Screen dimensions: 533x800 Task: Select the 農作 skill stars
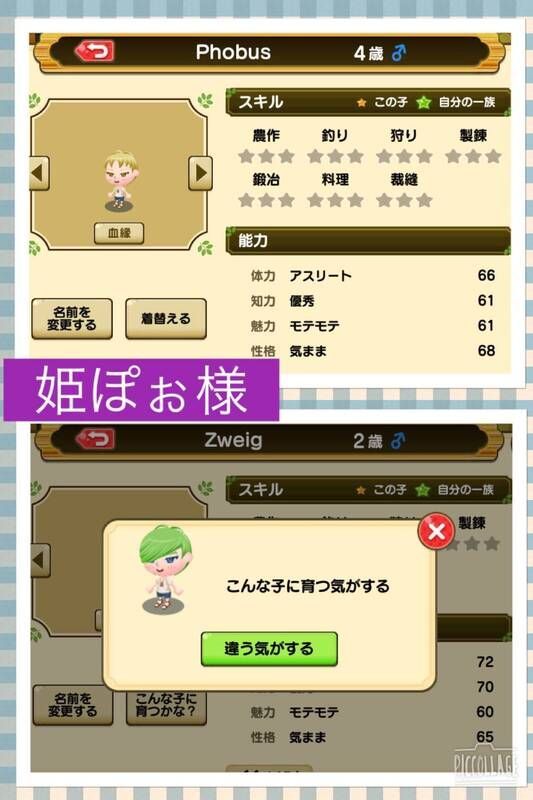coord(266,156)
